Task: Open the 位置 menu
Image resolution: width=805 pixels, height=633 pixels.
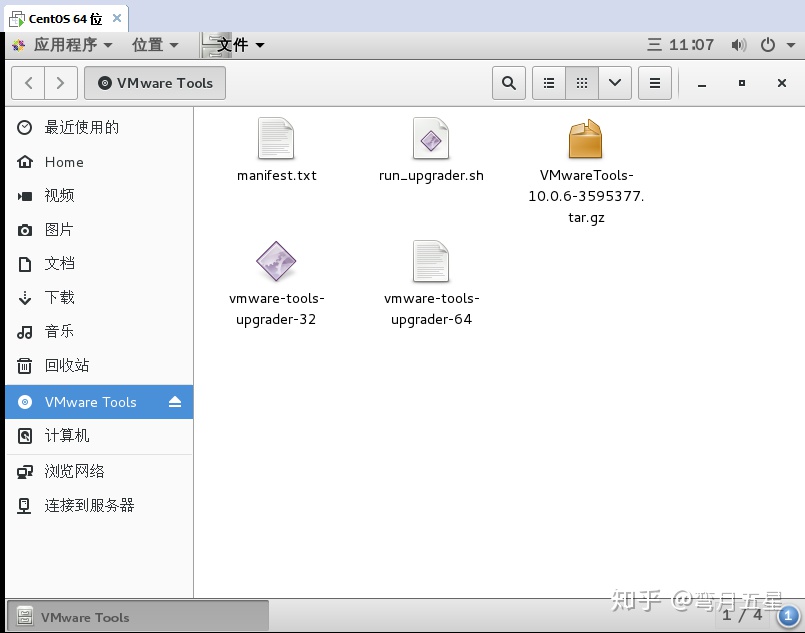Action: 155,45
